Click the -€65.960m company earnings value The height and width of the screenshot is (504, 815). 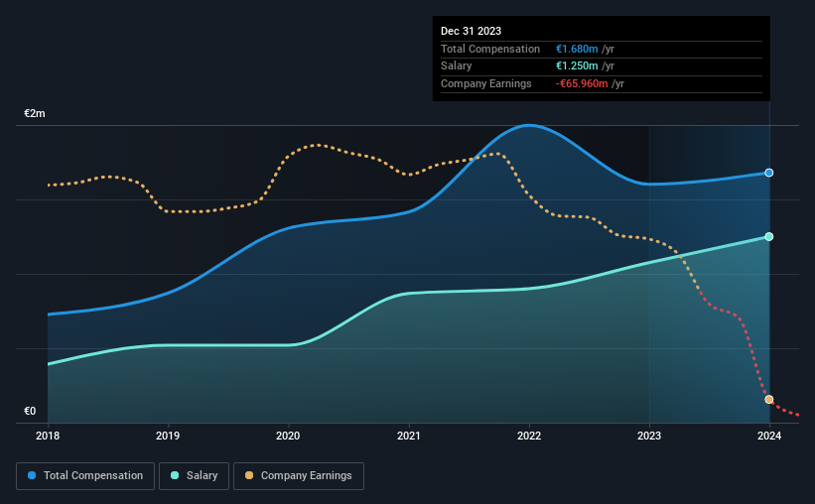pyautogui.click(x=582, y=83)
